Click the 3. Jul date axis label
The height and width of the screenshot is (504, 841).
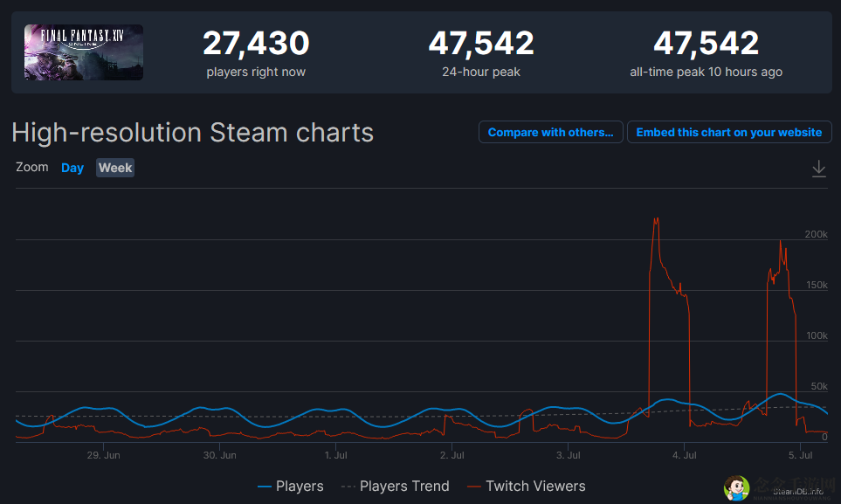tap(568, 455)
